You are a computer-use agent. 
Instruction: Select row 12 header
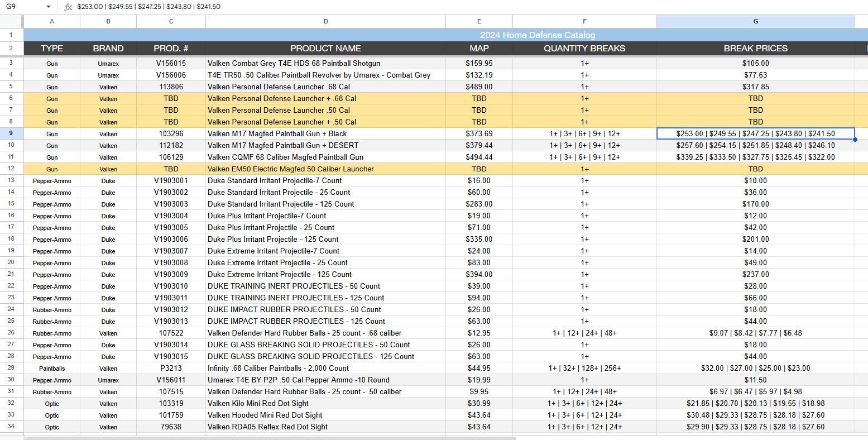tap(11, 169)
